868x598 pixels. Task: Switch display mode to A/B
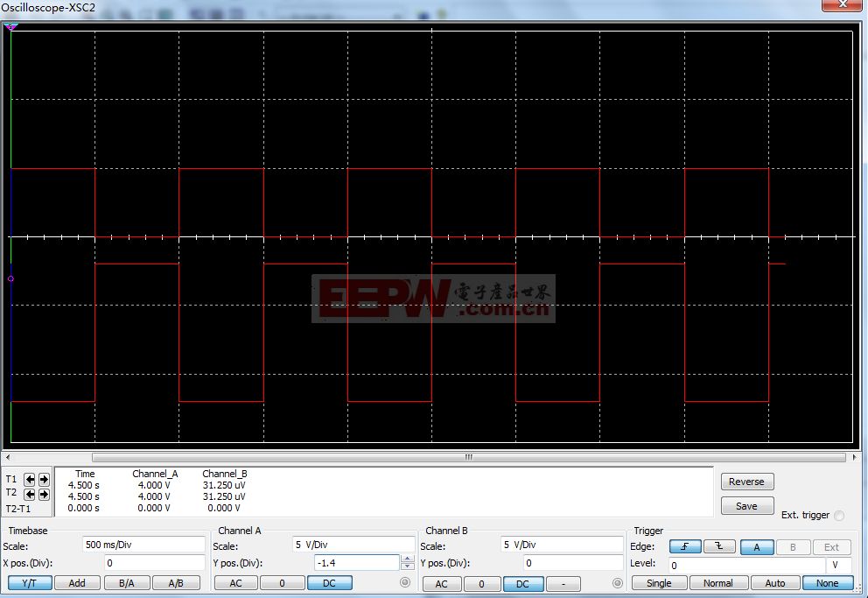(x=176, y=583)
